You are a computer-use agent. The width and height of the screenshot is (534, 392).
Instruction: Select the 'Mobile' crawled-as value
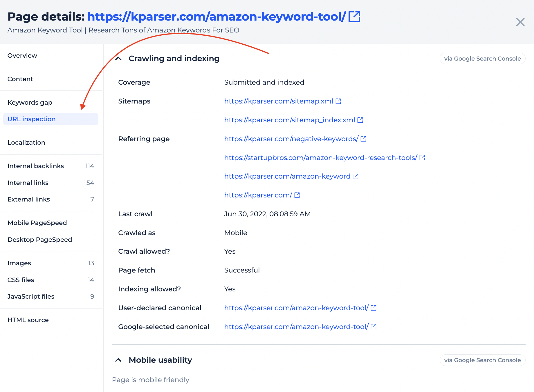point(236,233)
